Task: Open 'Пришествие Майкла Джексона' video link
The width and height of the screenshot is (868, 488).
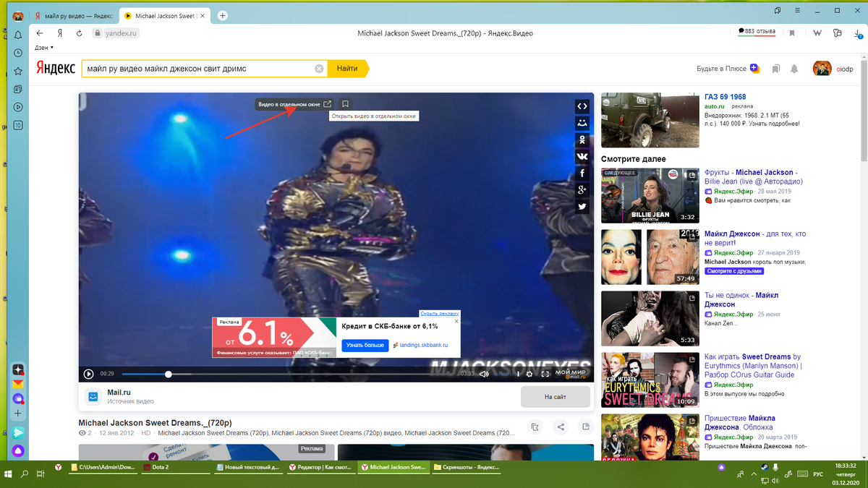Action: (740, 422)
